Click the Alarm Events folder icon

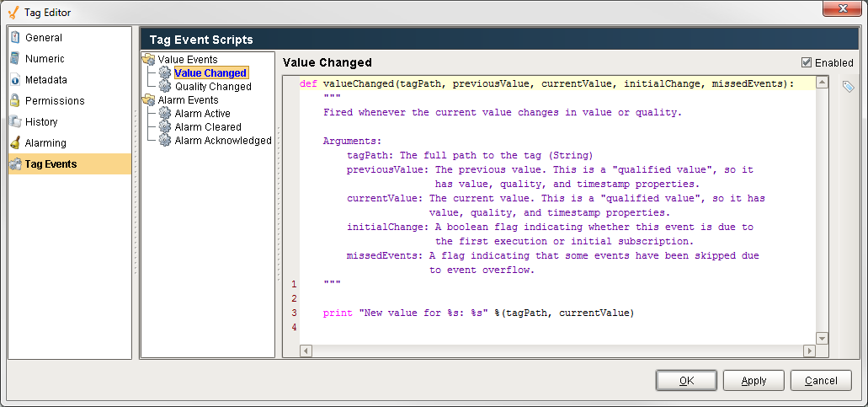[148, 99]
